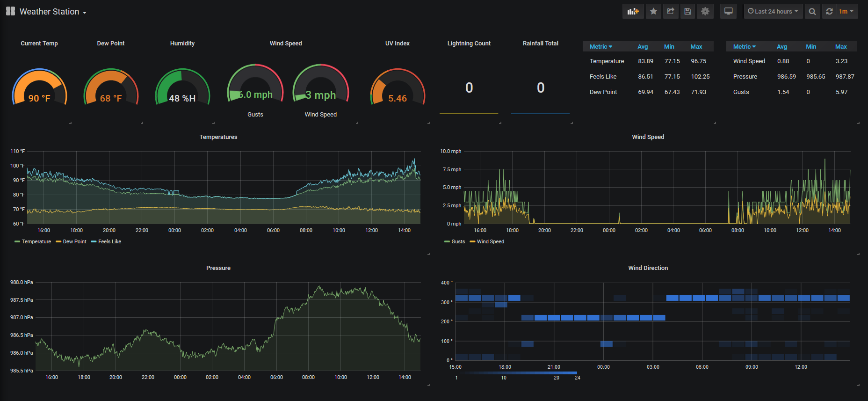Click the Temperature average value 83.89
Viewport: 868px width, 401px height.
tap(646, 61)
